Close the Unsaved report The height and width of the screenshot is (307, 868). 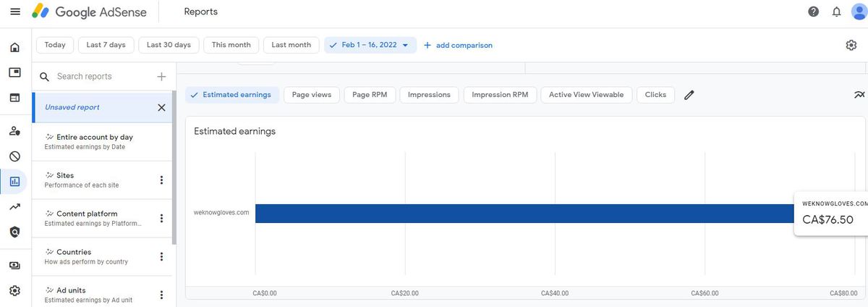(161, 107)
